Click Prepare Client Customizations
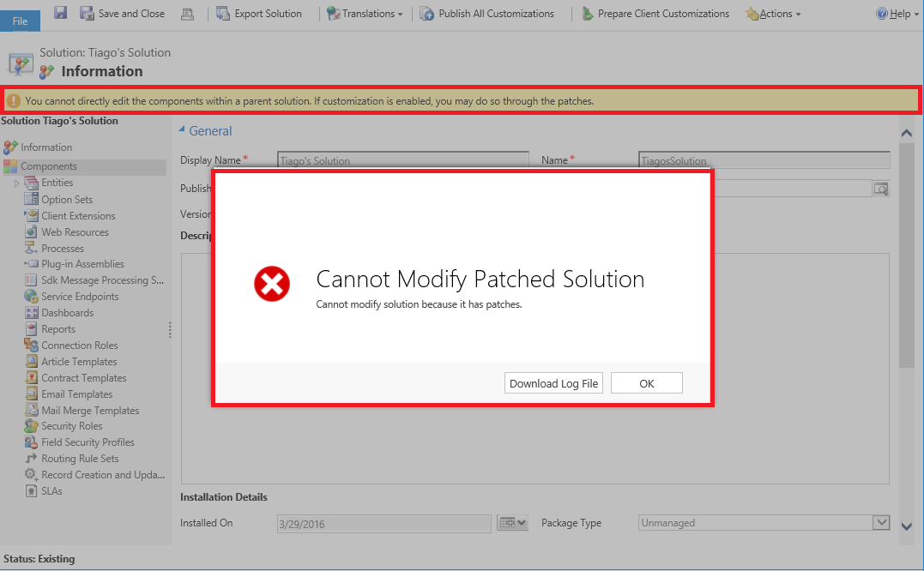 [x=655, y=14]
